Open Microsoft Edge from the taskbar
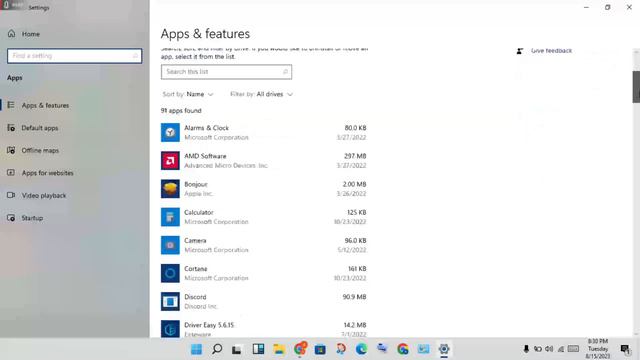The height and width of the screenshot is (360, 640). point(361,349)
